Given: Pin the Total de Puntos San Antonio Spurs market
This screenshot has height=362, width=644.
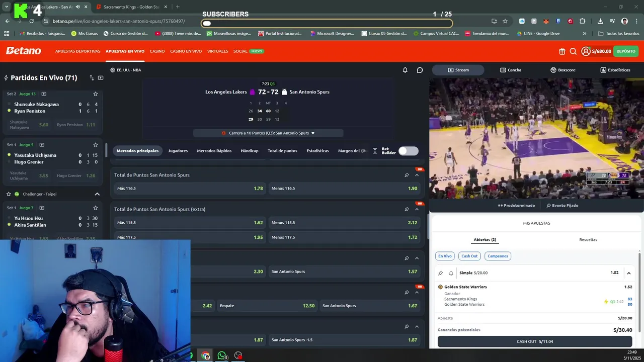Looking at the screenshot, I should pos(407,175).
